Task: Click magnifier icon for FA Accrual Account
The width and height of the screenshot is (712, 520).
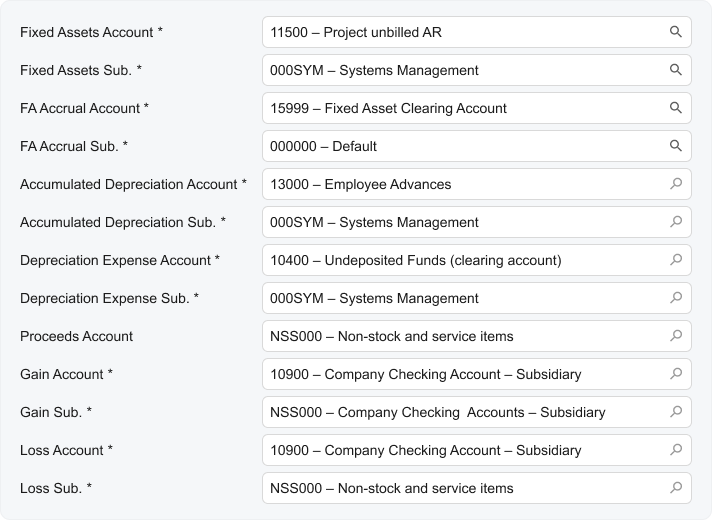Action: [x=676, y=108]
